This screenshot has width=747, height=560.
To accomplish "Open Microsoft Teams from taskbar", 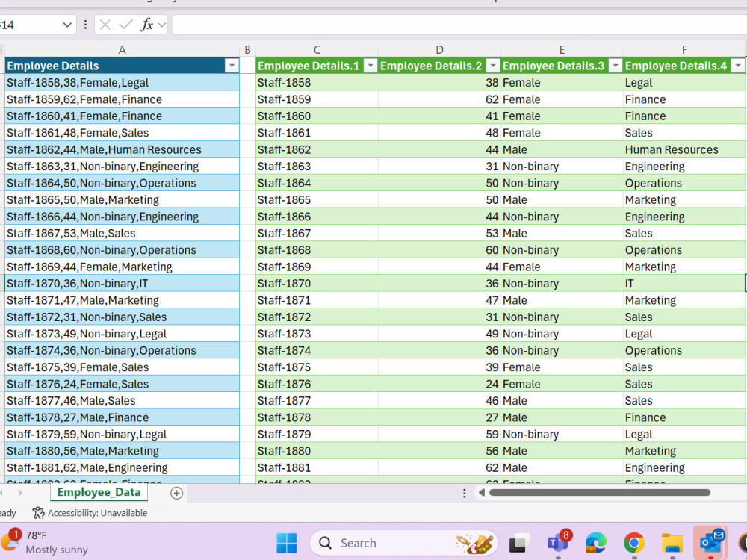I will pyautogui.click(x=558, y=543).
